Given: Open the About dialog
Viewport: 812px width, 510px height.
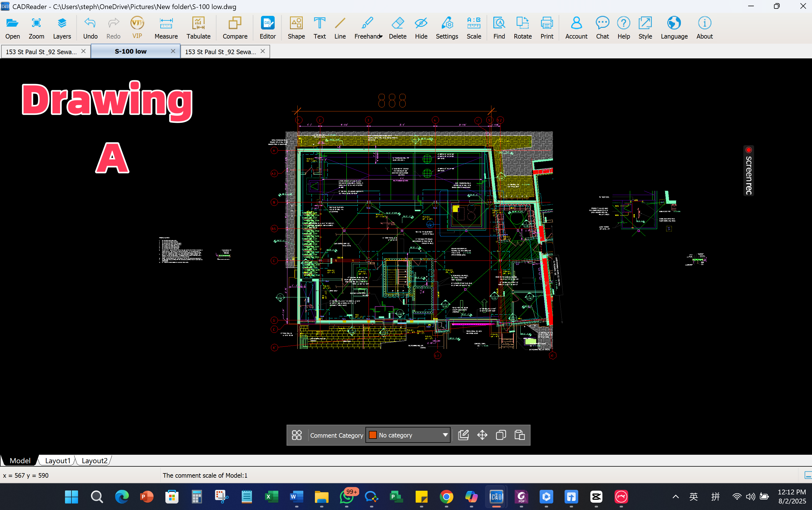Looking at the screenshot, I should point(704,28).
